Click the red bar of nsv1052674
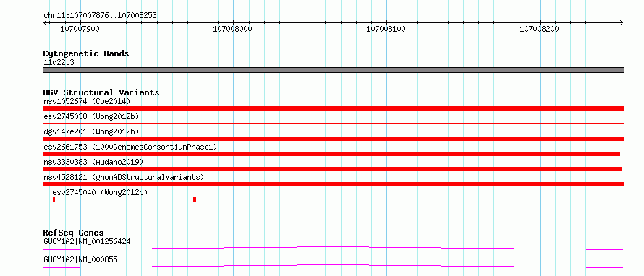This screenshot has width=644, height=276. pyautogui.click(x=333, y=108)
